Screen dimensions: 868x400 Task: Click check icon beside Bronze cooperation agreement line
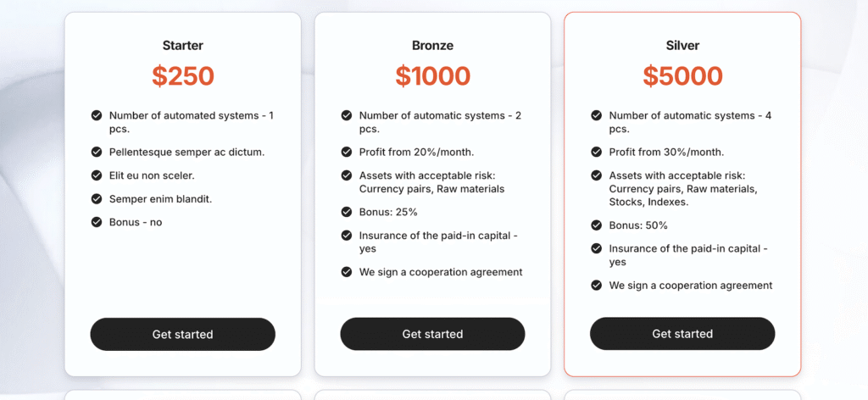(347, 272)
